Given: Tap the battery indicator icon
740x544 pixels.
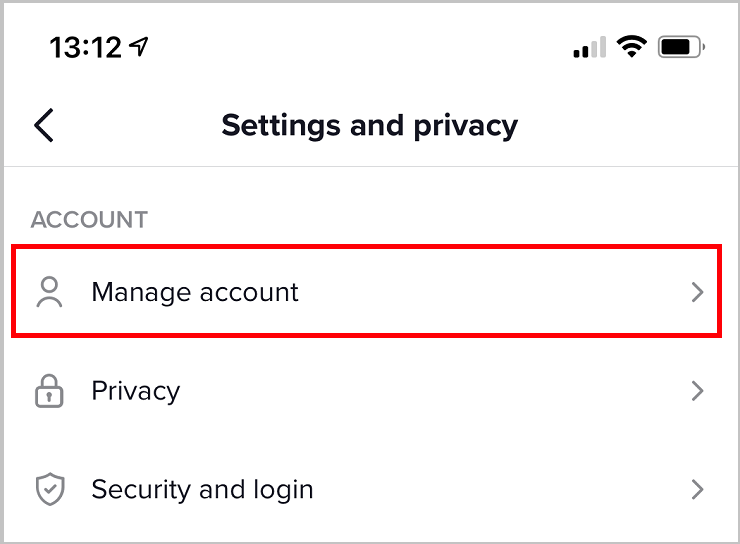Looking at the screenshot, I should (x=681, y=47).
